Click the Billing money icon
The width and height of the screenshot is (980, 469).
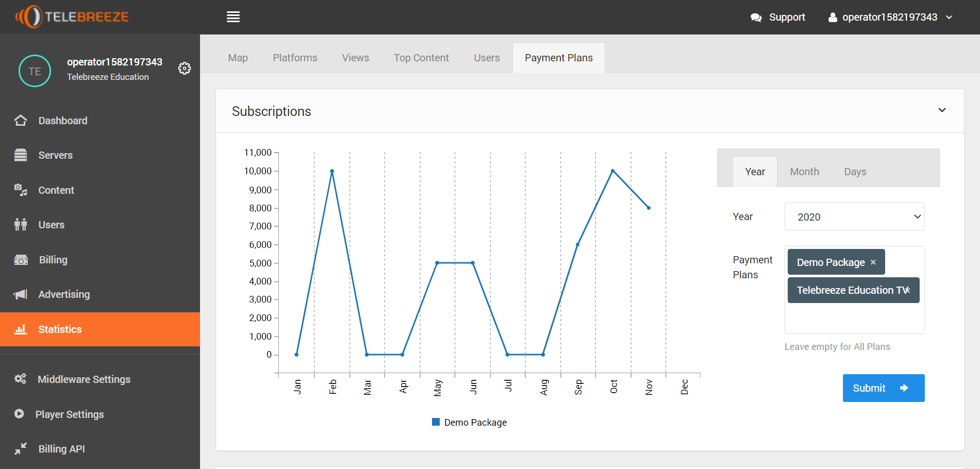point(21,260)
